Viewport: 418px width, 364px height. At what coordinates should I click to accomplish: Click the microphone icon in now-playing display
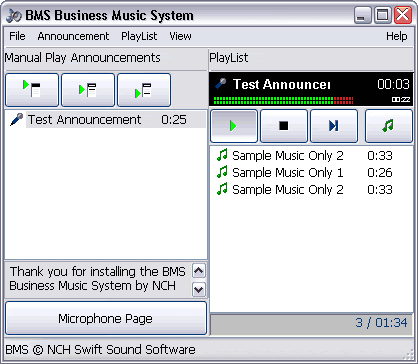click(221, 84)
